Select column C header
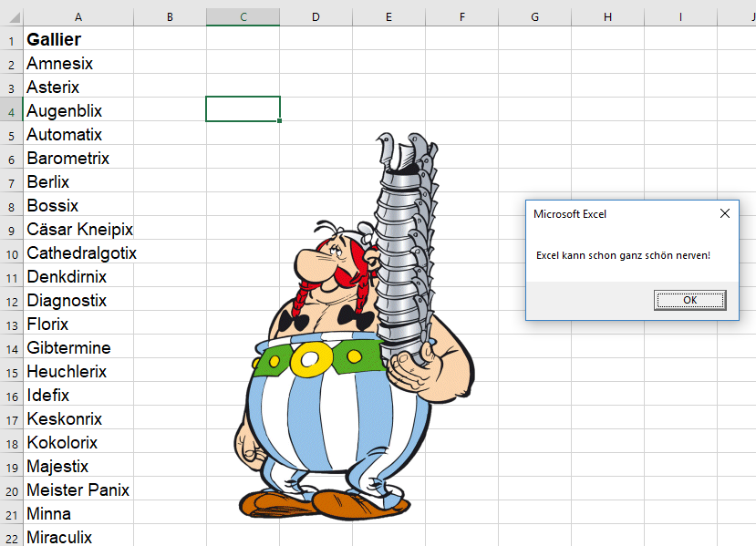Image resolution: width=756 pixels, height=546 pixels. coord(243,16)
